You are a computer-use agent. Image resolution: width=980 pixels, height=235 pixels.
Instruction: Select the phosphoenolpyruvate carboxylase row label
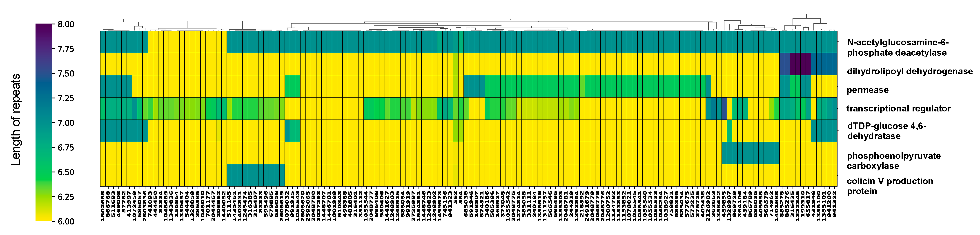[893, 161]
